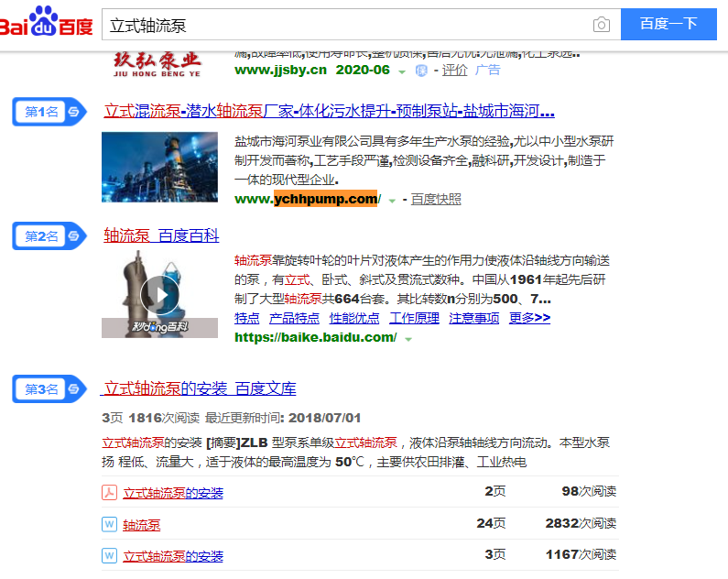The width and height of the screenshot is (728, 579).
Task: Play the 秒懂百科 video thumbnail
Action: click(159, 294)
